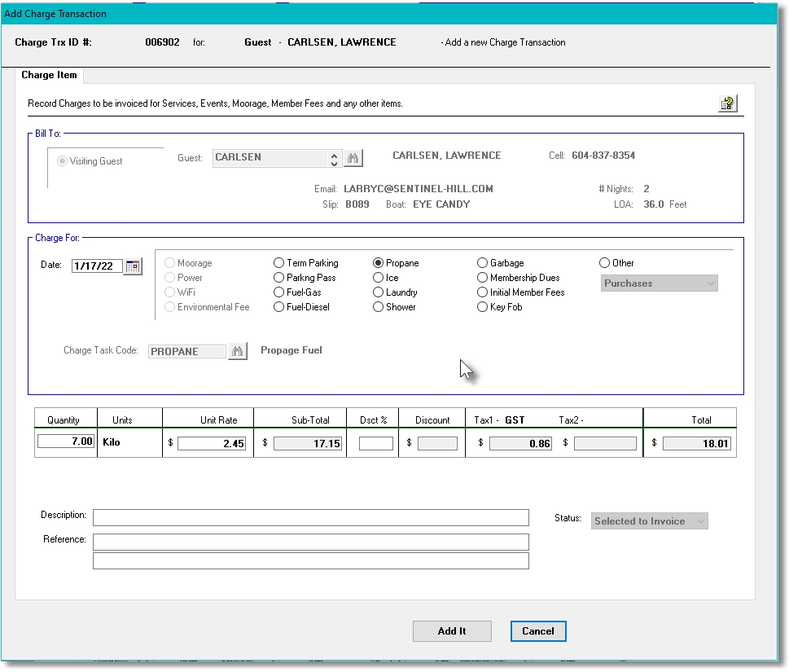
Task: Select the Ice charge option
Action: point(376,277)
